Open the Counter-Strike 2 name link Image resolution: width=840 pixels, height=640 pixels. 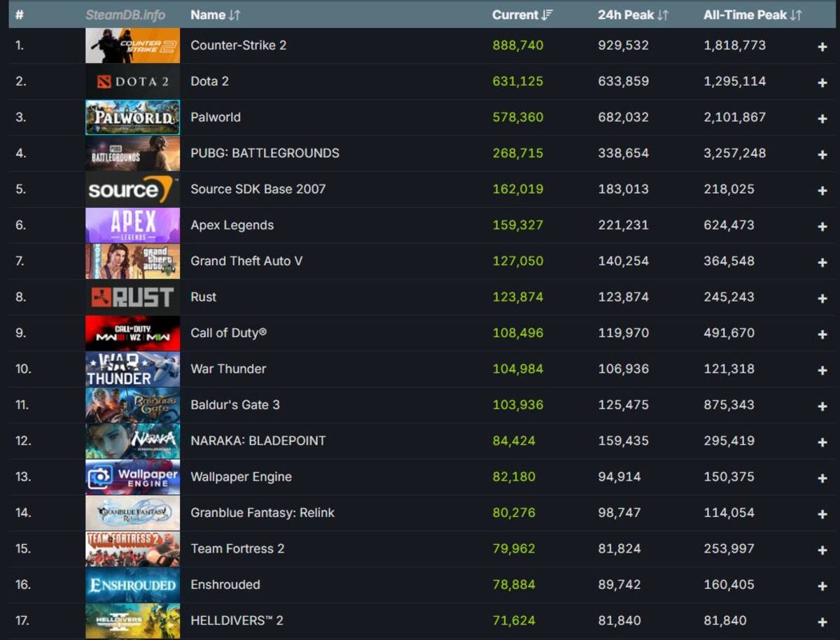coord(238,45)
